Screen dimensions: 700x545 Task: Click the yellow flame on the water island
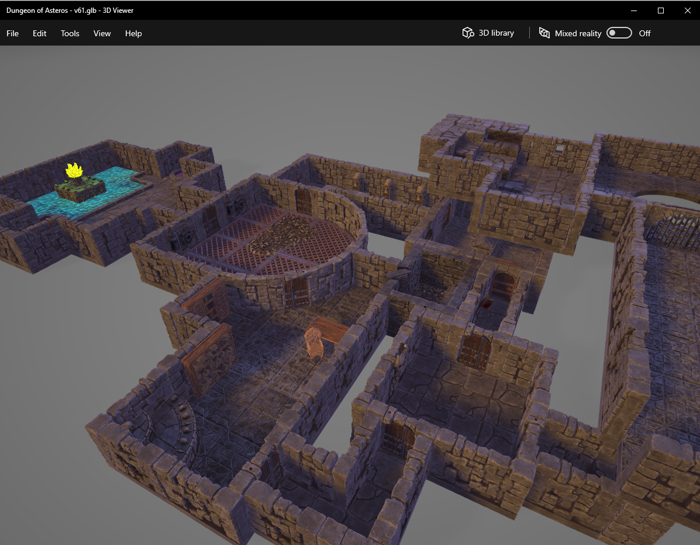74,171
